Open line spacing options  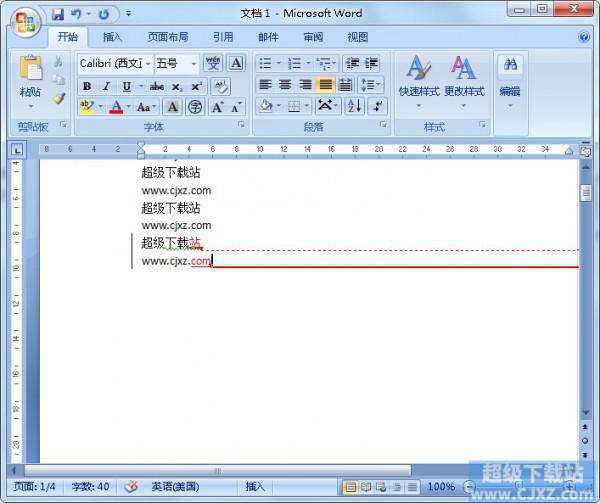click(x=370, y=85)
